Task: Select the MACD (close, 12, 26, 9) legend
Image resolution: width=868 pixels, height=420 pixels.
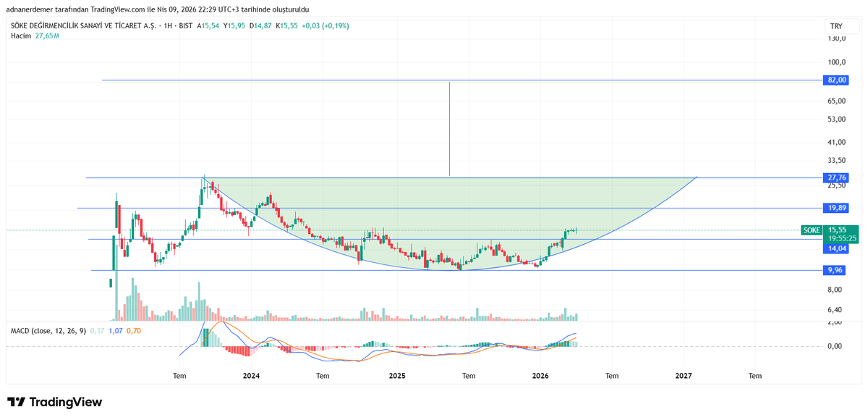Action: 48,330
